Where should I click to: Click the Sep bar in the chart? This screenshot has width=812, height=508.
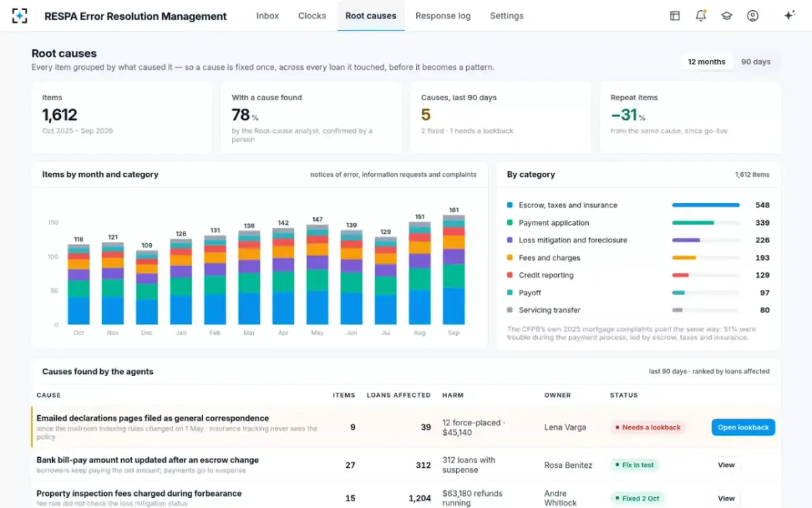pos(453,270)
